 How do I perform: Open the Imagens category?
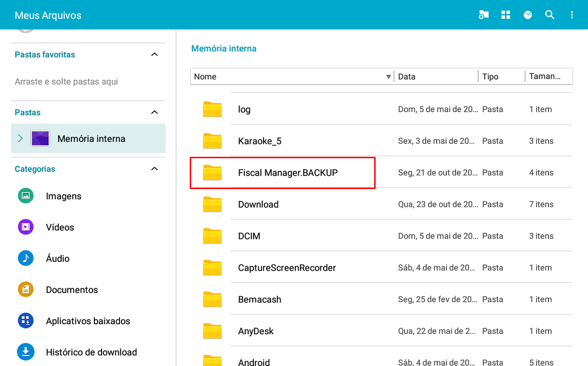coord(64,196)
